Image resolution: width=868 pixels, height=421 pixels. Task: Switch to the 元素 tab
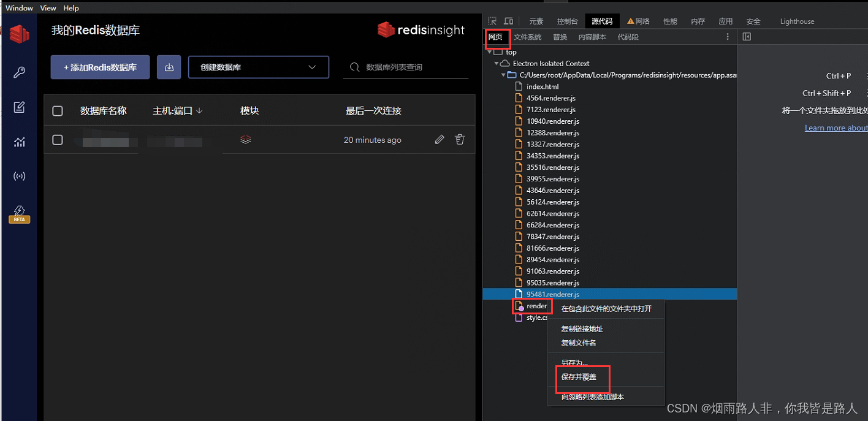coord(536,21)
